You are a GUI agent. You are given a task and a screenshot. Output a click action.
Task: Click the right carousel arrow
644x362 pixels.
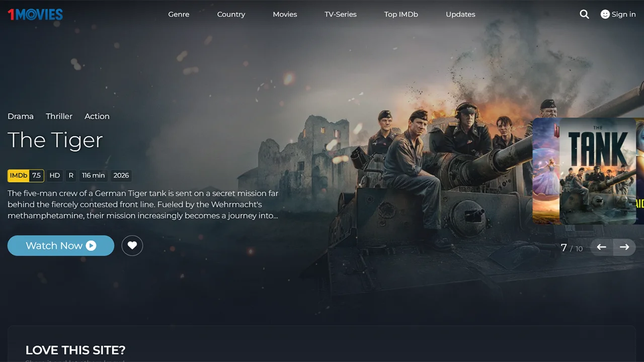(x=624, y=247)
